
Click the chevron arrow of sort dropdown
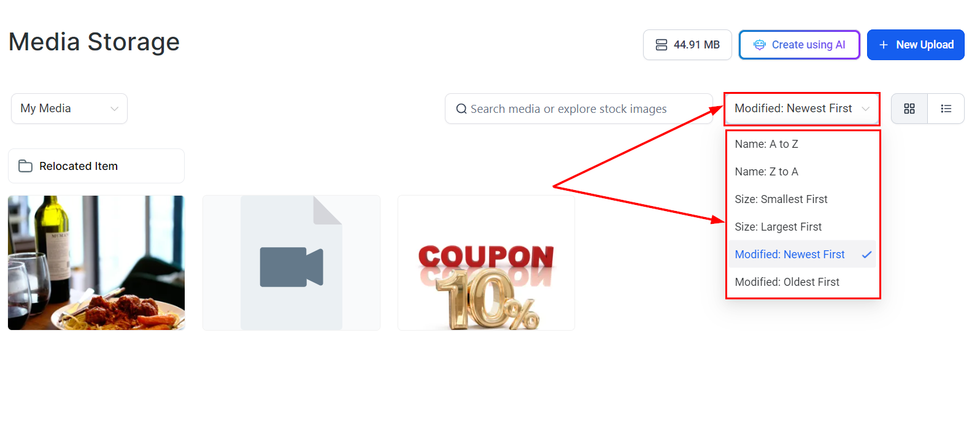coord(866,109)
